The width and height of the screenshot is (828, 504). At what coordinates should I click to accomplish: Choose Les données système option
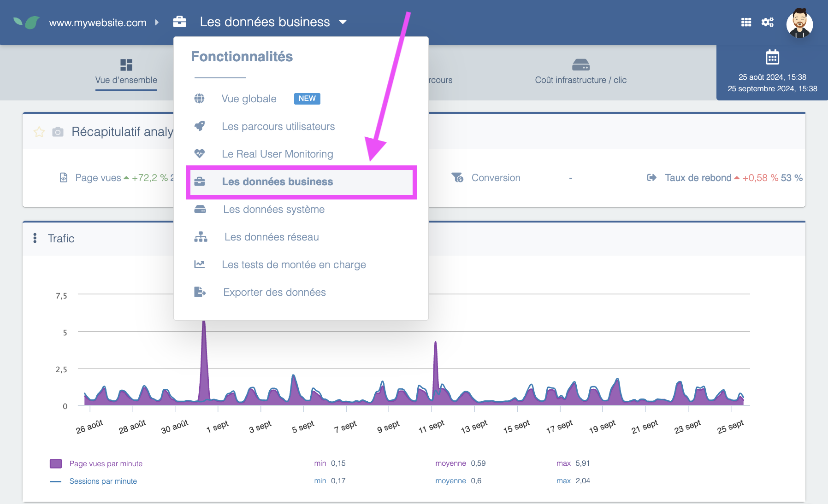coord(274,209)
